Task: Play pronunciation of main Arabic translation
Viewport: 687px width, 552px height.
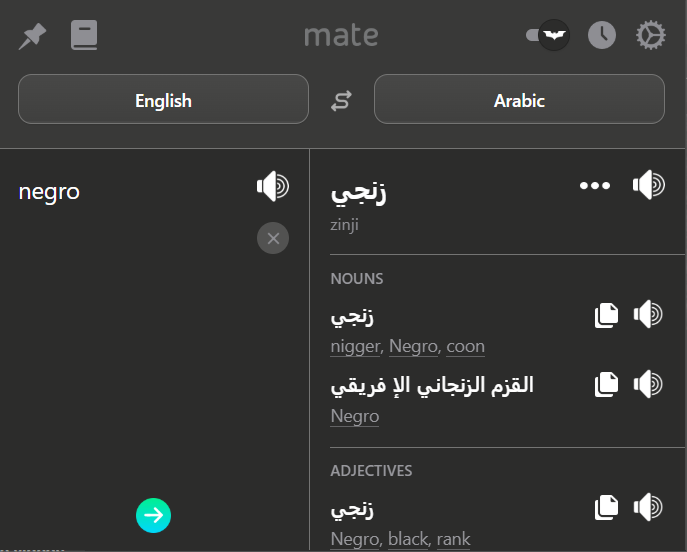Action: pyautogui.click(x=649, y=185)
